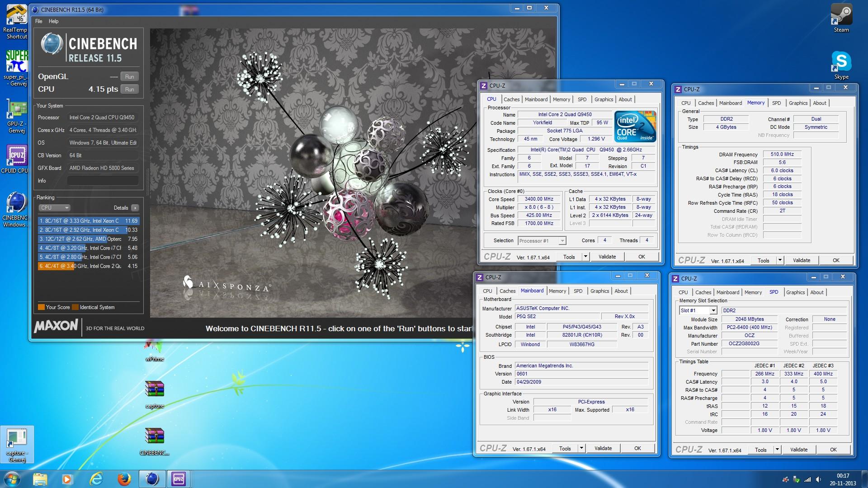Click OK in Mainboard CPU-Z window
This screenshot has width=868, height=488.
[637, 449]
